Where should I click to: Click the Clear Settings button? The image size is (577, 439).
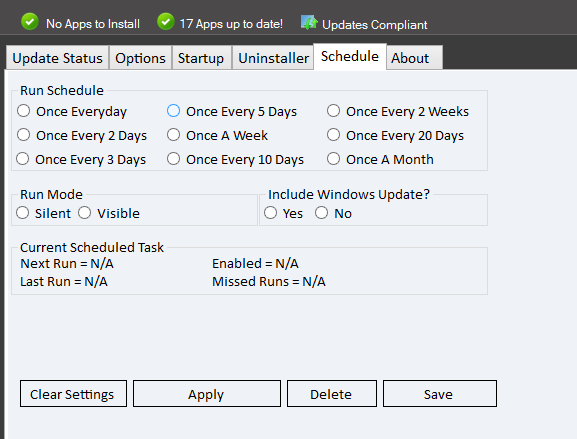pyautogui.click(x=73, y=394)
